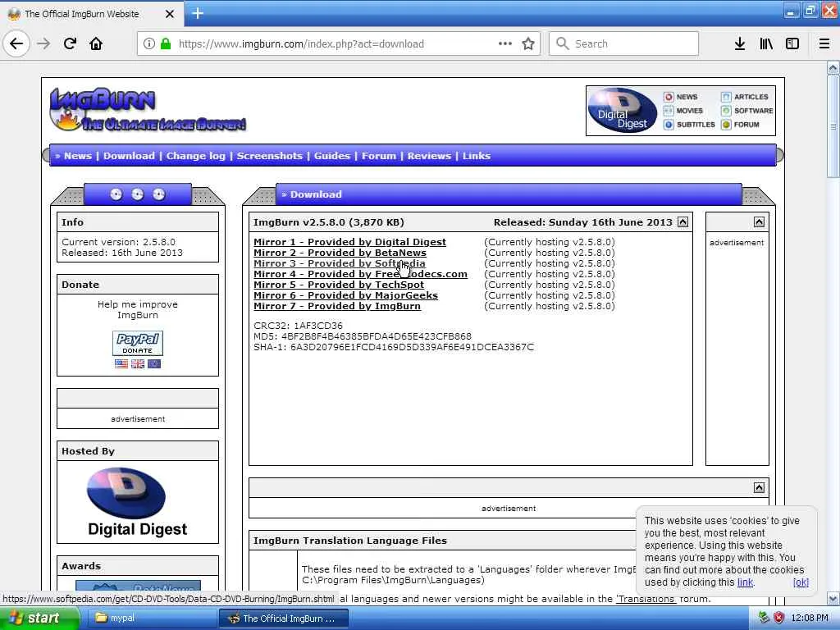Reload the ImgBurn page

[71, 43]
